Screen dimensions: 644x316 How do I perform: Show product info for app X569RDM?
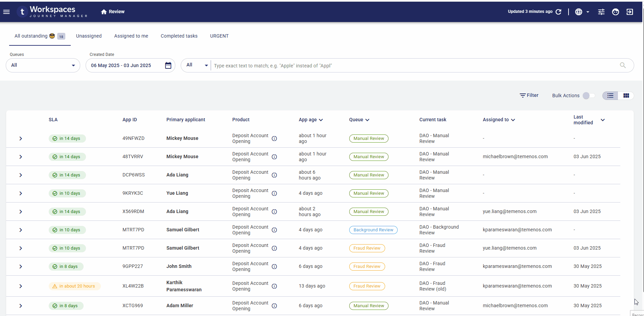point(274,212)
